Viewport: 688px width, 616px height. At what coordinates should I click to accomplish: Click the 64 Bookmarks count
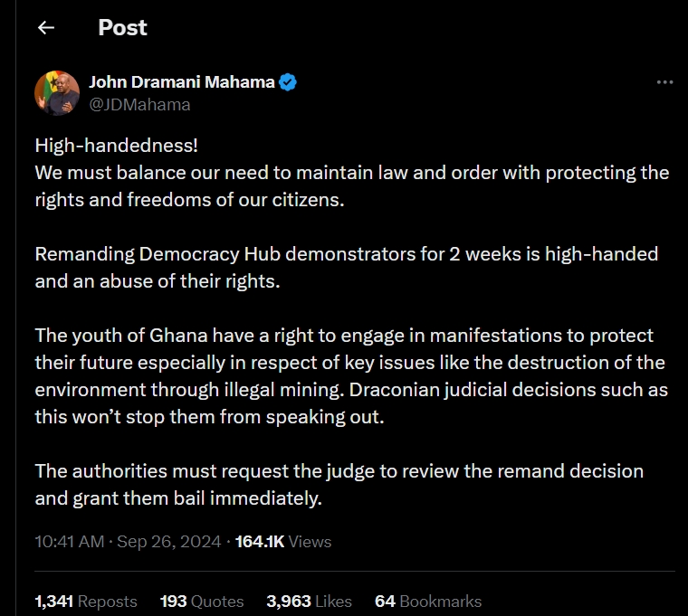point(428,601)
